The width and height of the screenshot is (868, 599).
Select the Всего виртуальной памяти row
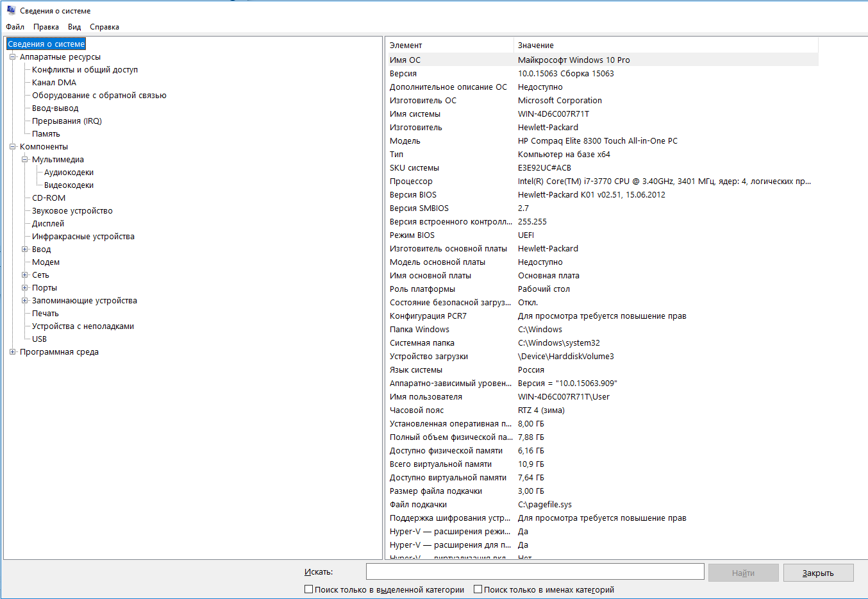(x=602, y=464)
